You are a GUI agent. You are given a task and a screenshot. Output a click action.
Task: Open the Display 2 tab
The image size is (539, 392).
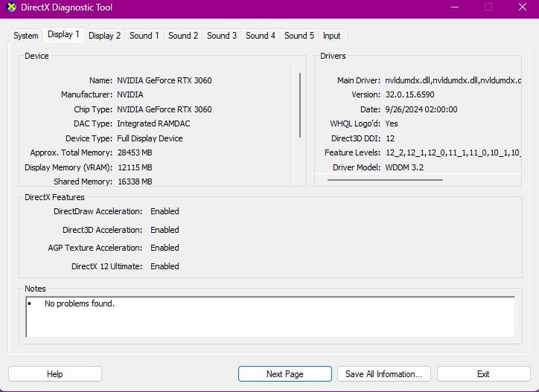[x=104, y=36]
